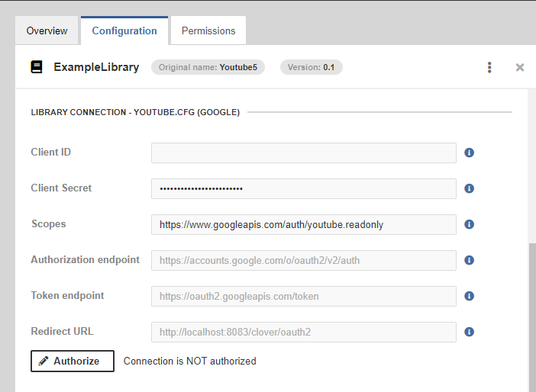This screenshot has width=536, height=392.
Task: Show info for Scopes field
Action: point(469,224)
